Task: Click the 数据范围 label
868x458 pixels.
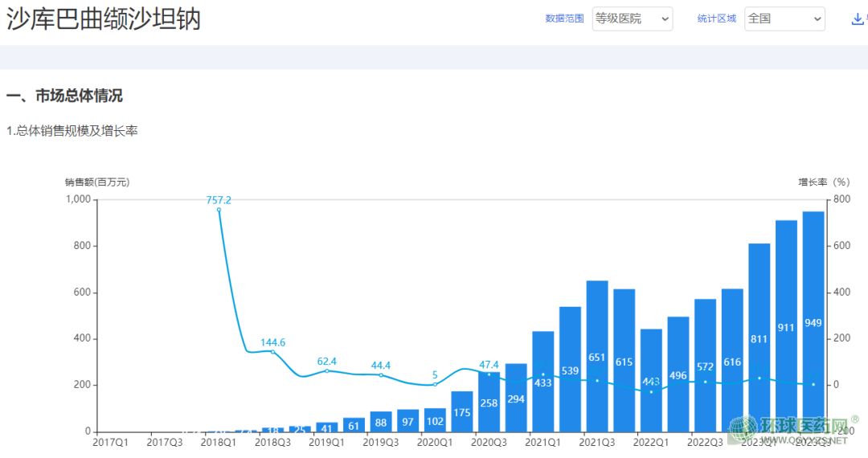Action: pos(564,18)
